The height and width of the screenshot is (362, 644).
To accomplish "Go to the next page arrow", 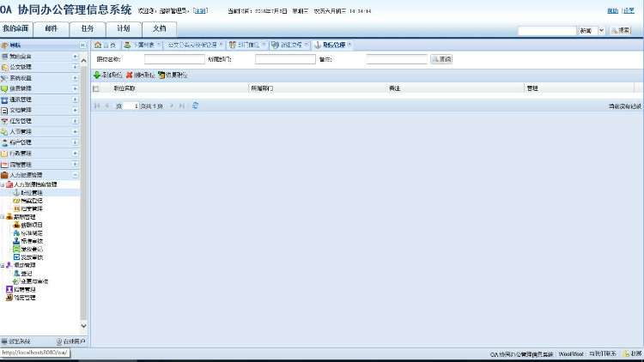I will tap(171, 106).
